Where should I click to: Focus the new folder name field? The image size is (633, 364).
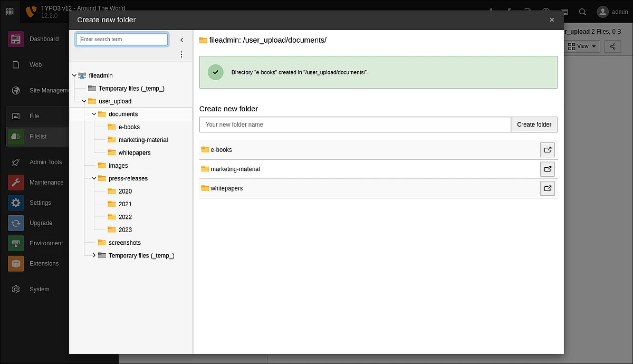point(354,124)
